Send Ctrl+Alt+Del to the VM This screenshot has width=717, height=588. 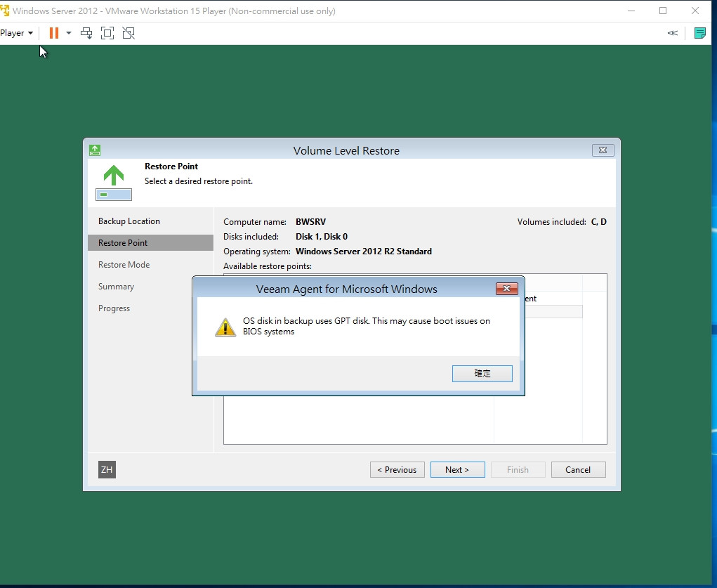click(x=86, y=33)
